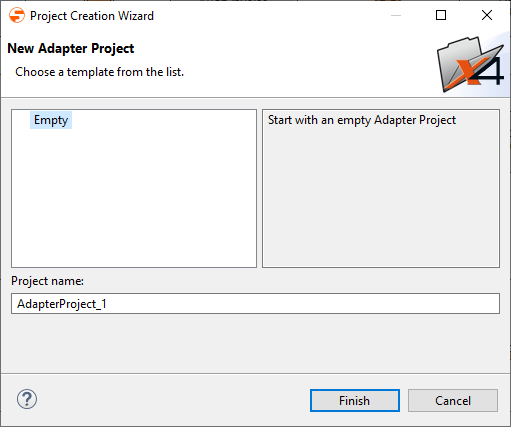Maximize the Project Creation Wizard window
Image resolution: width=511 pixels, height=427 pixels.
tap(441, 15)
